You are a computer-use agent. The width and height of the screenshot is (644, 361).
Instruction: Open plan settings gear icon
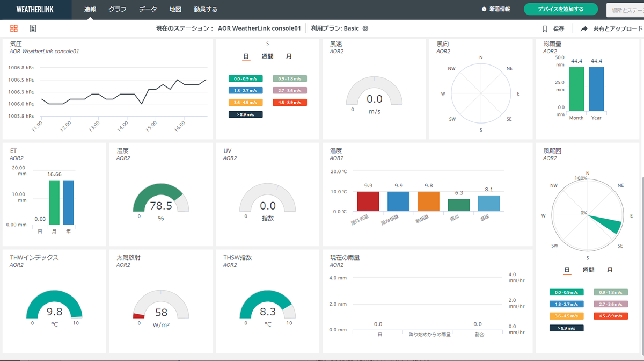[x=365, y=28]
